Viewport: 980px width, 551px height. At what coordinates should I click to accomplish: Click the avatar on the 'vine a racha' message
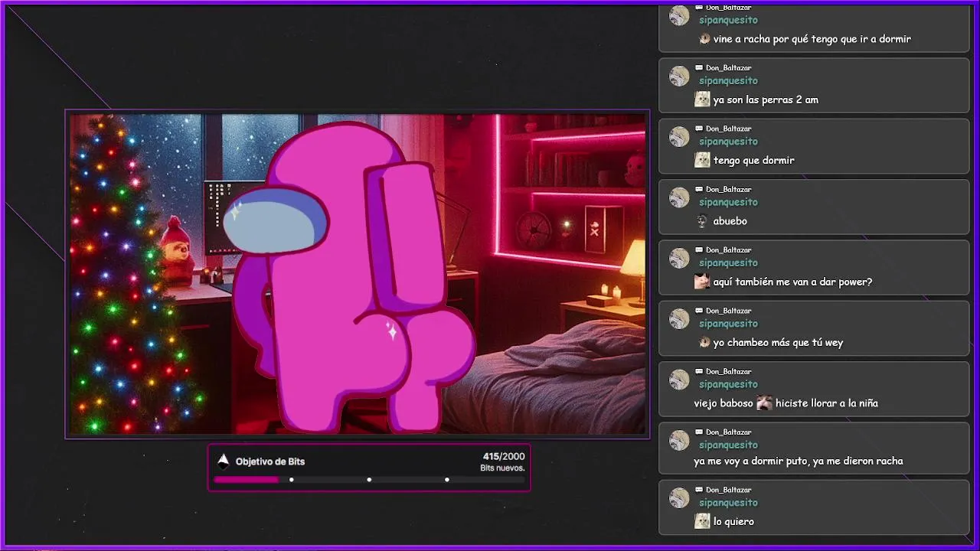[679, 15]
